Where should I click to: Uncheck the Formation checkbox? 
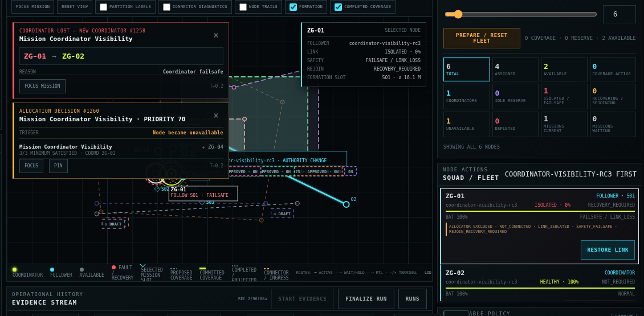[x=294, y=7]
